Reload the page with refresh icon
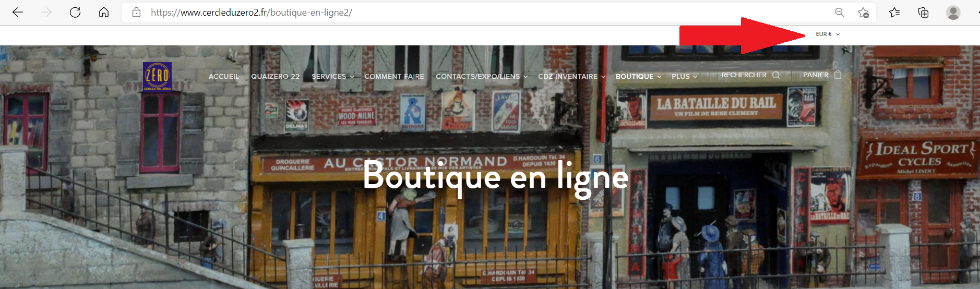Screen dimensions: 980x289 [75, 13]
